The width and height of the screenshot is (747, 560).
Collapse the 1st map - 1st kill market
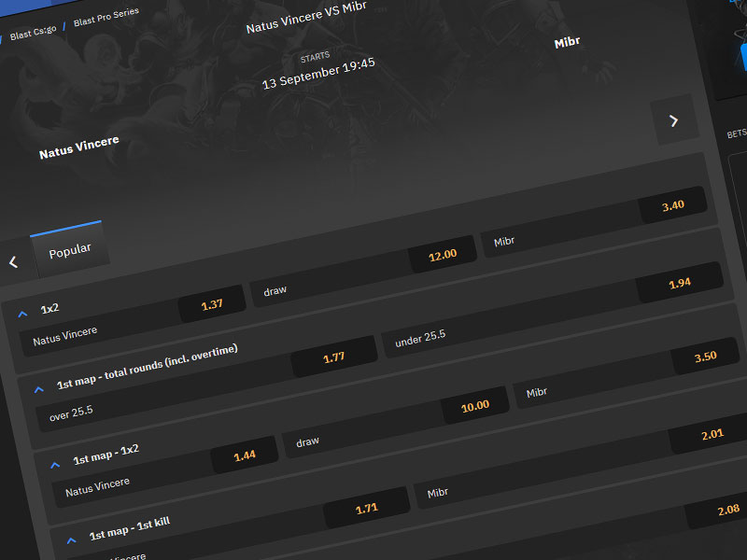tap(72, 540)
